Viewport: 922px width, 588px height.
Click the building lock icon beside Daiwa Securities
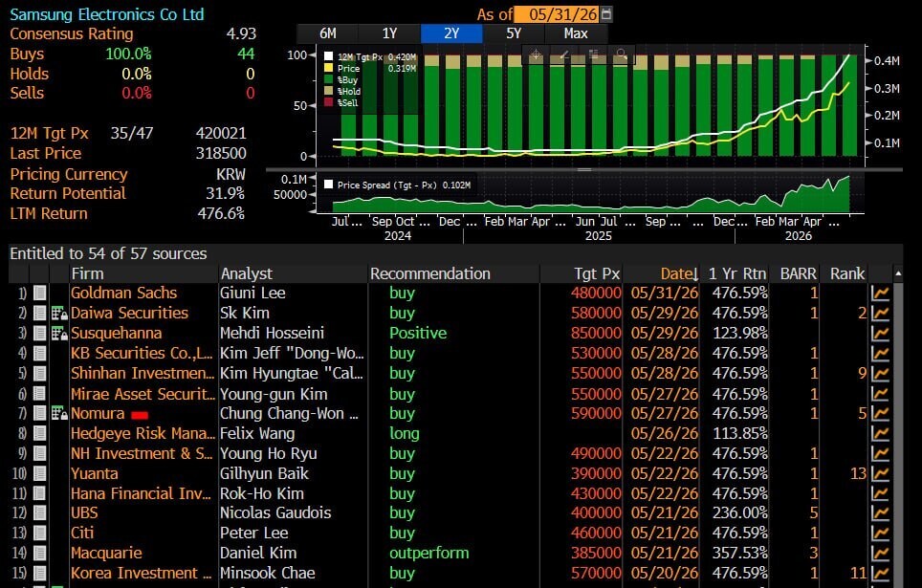(59, 313)
